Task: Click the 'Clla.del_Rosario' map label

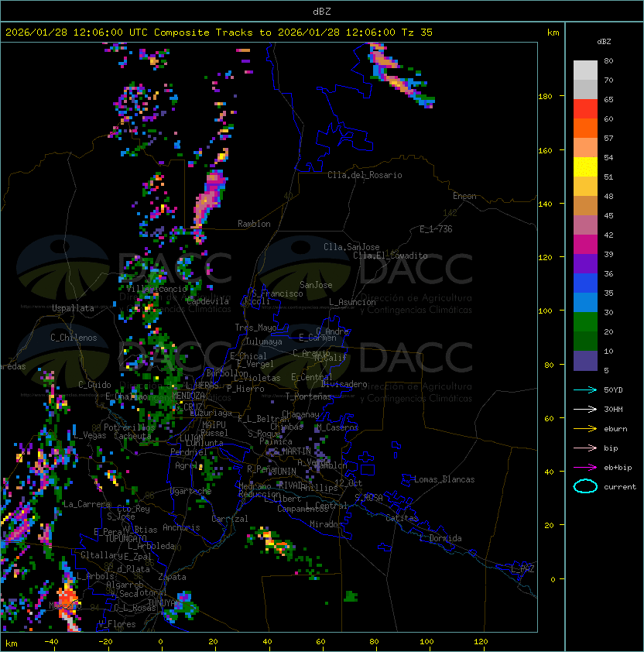Action: (365, 175)
